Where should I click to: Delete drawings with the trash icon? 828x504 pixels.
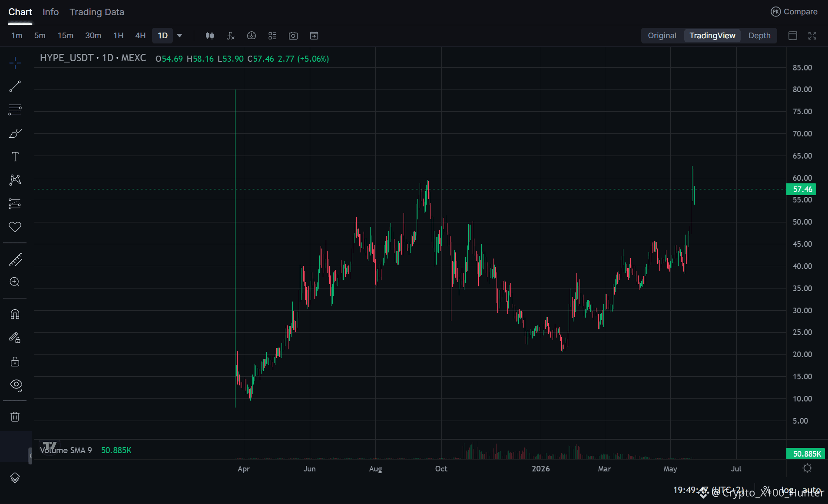coord(15,417)
